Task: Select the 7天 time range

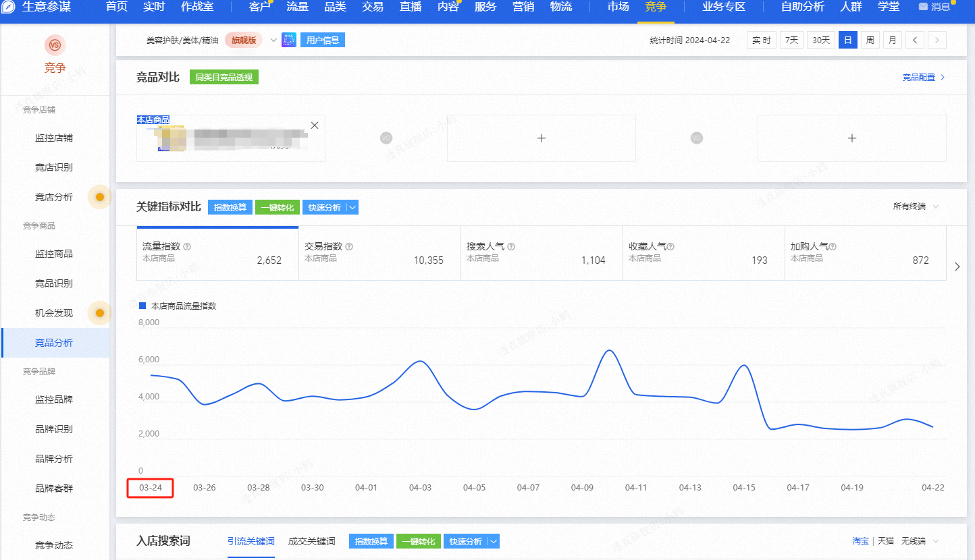Action: point(791,40)
